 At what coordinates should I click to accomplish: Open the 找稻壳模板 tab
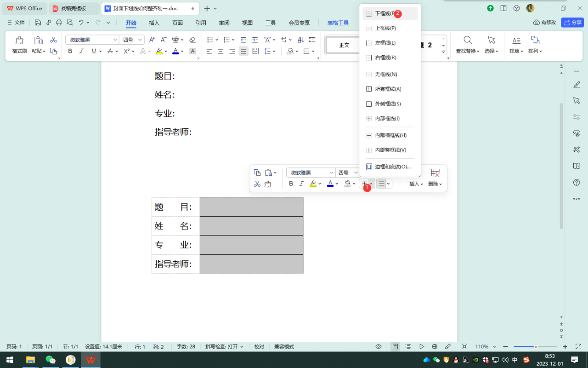pyautogui.click(x=73, y=8)
